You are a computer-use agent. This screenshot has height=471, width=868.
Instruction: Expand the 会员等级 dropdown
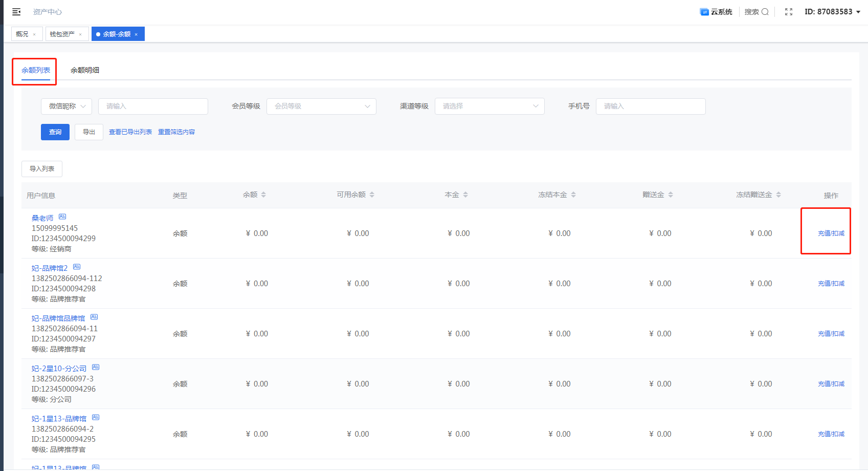point(321,106)
